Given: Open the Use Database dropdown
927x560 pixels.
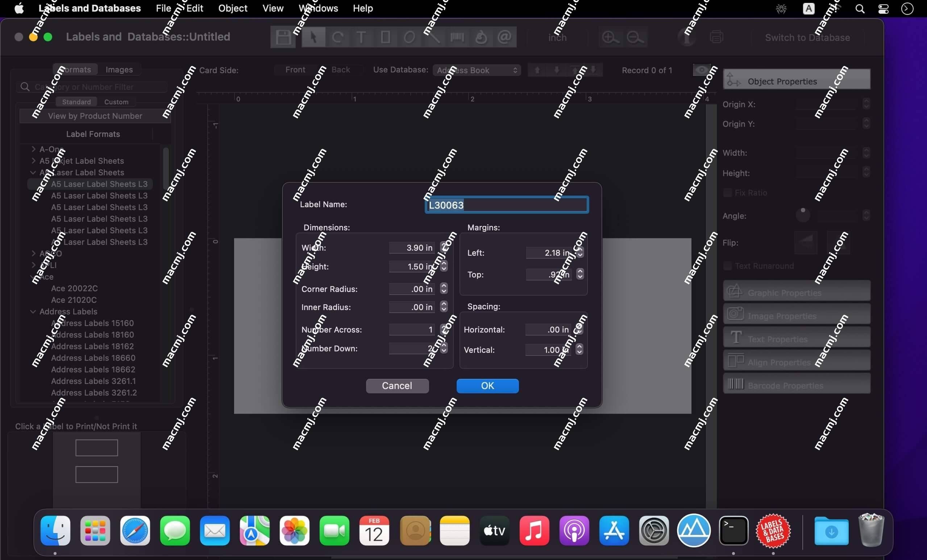Looking at the screenshot, I should click(477, 70).
